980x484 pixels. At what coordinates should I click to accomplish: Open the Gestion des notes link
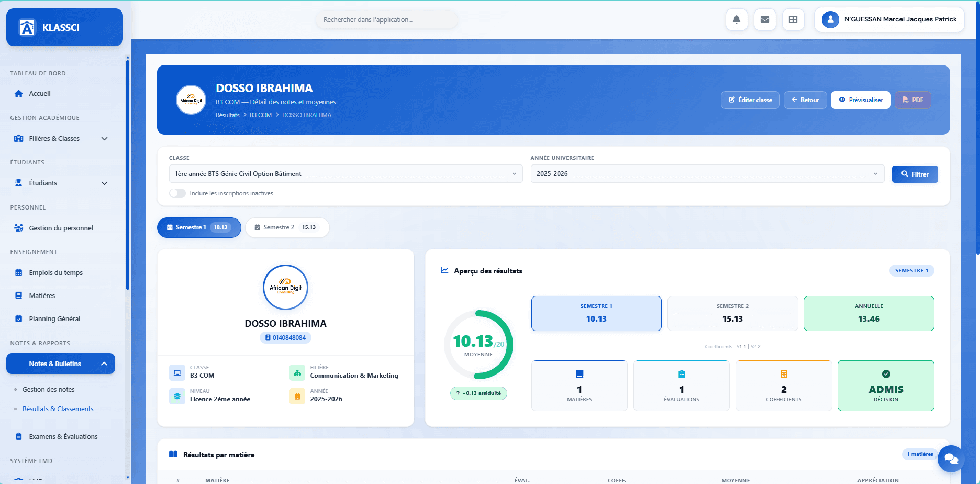coord(49,390)
